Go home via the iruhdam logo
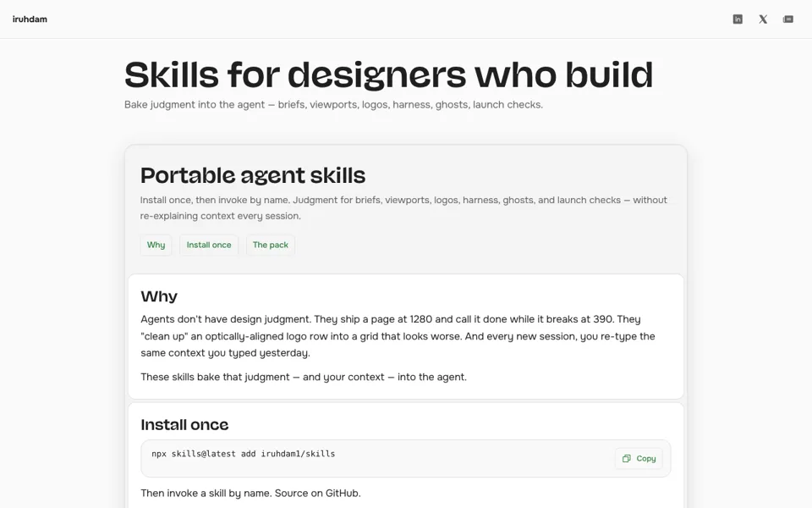The image size is (812, 508). pos(30,19)
